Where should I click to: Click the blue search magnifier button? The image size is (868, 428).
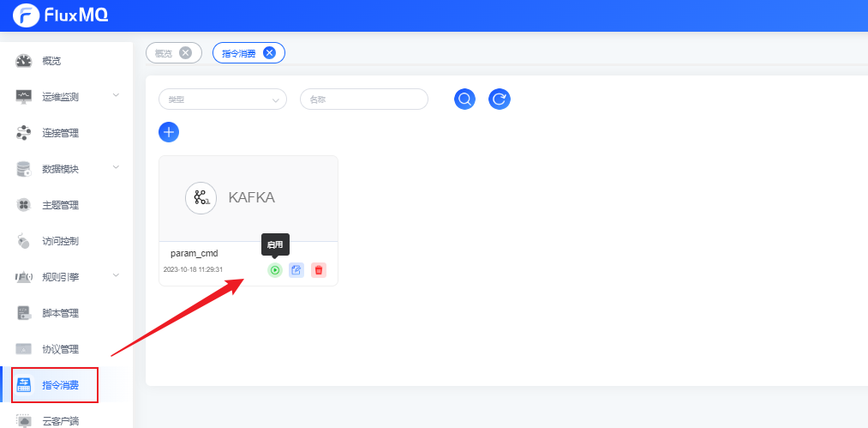(x=465, y=99)
